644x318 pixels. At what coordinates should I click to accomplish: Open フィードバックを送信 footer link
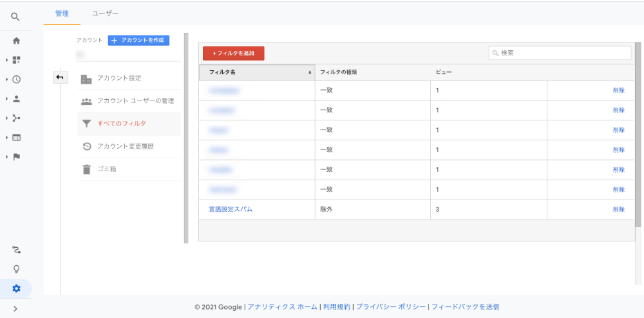point(465,306)
